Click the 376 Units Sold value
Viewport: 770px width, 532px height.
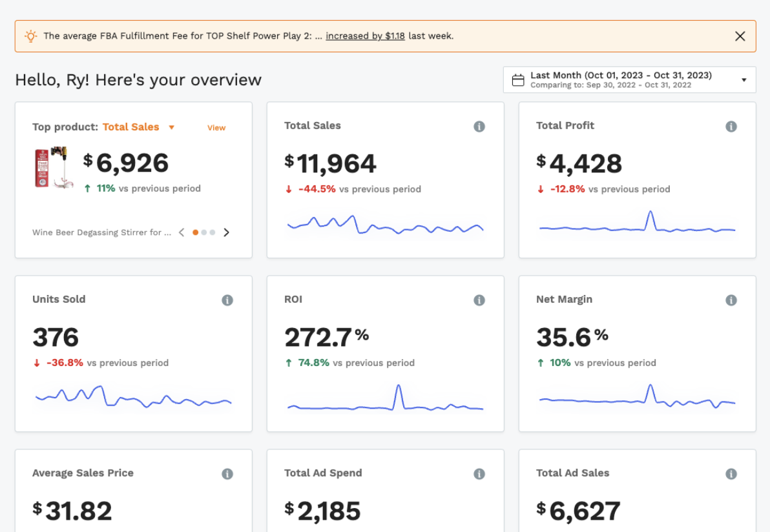click(x=56, y=337)
